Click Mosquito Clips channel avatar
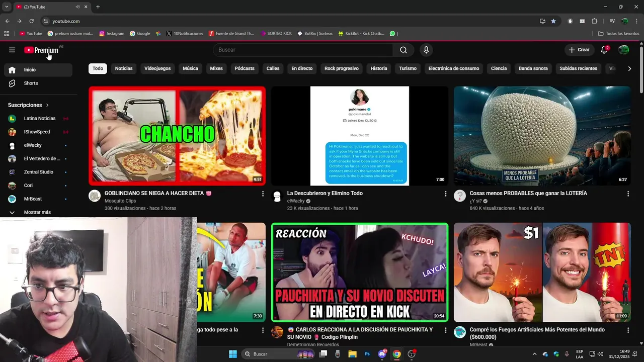This screenshot has height=362, width=644. coord(95,196)
